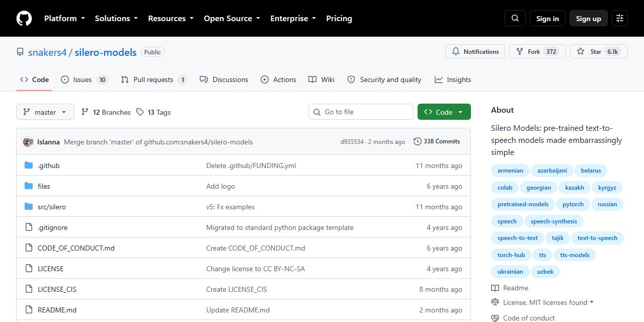
Task: Click the Go to file search field
Action: point(361,112)
